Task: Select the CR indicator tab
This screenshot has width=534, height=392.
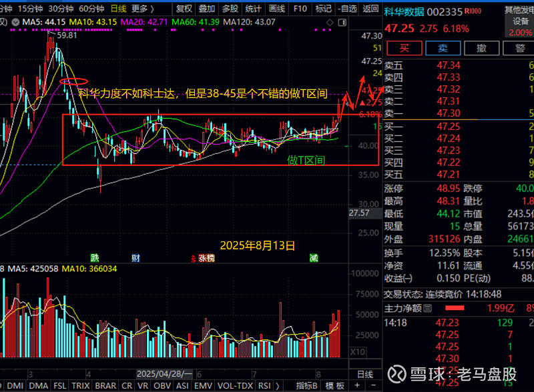Action: 127,385
